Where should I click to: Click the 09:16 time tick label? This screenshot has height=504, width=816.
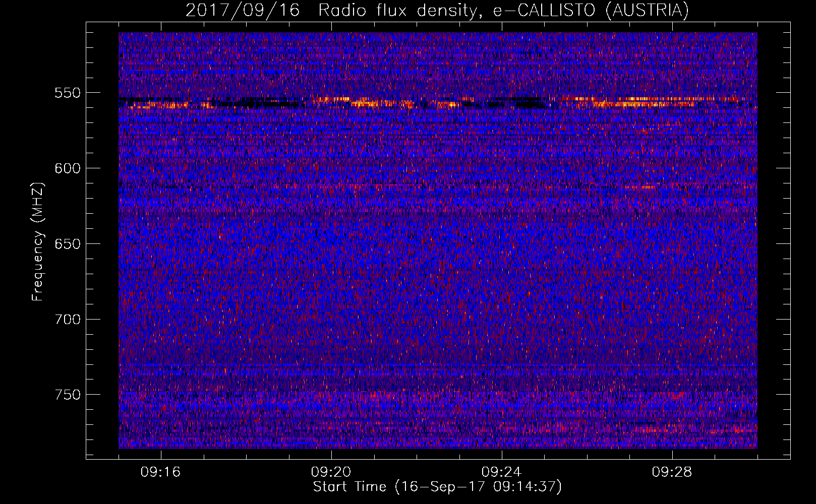click(x=160, y=472)
